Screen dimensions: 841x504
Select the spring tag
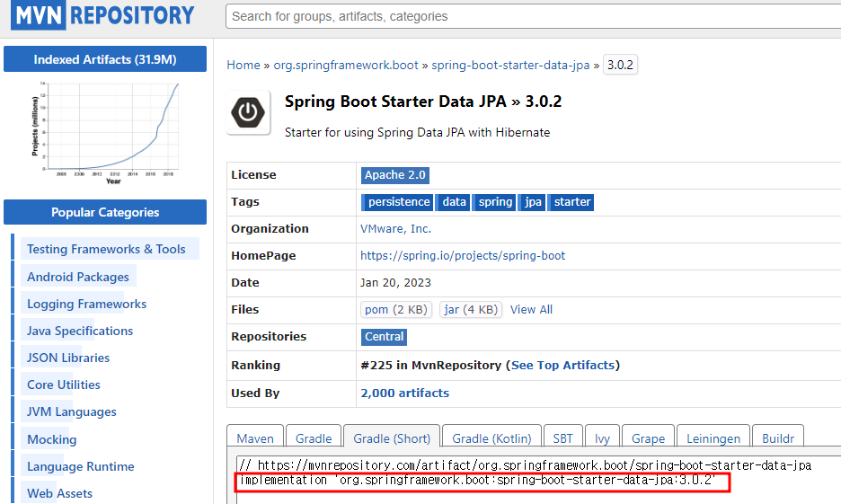tap(494, 202)
